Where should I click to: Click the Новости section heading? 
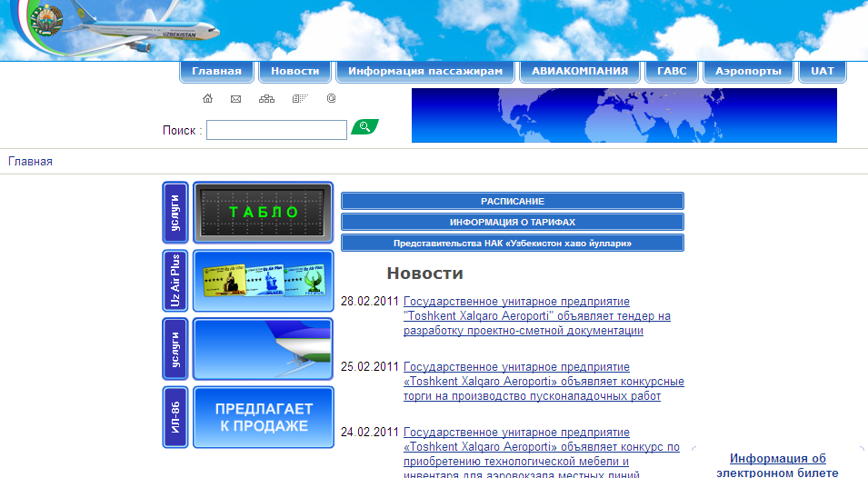point(424,274)
